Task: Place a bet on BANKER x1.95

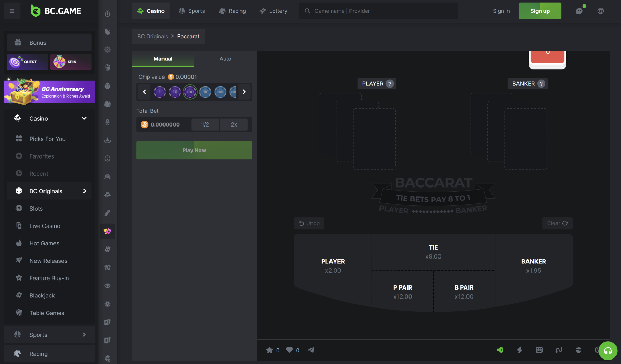Action: coord(534,266)
